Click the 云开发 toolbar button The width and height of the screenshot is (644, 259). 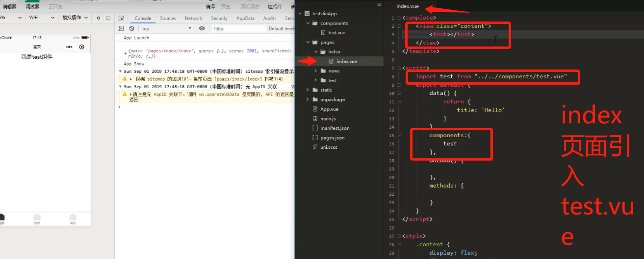pos(55,6)
